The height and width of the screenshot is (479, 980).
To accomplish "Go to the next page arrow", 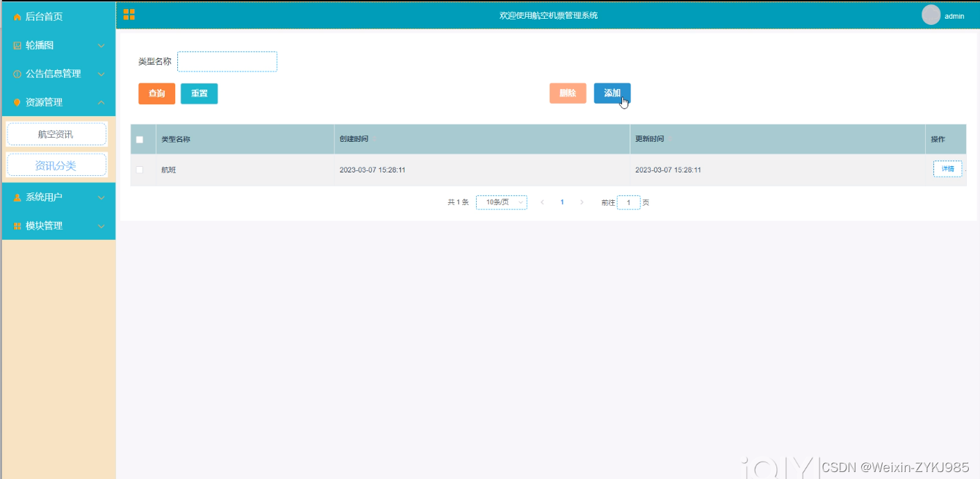I will coord(582,202).
